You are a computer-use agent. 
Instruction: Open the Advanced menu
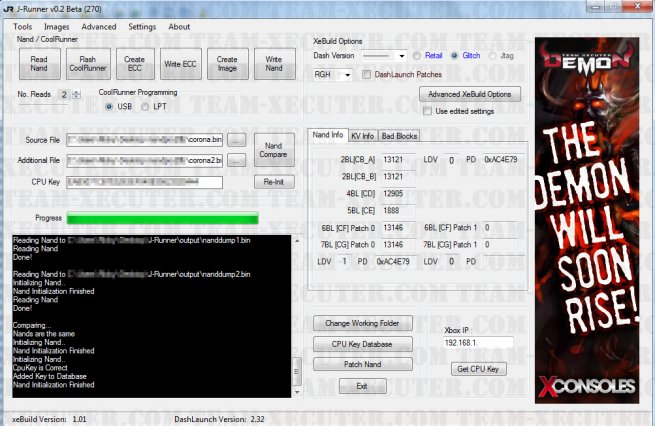99,27
